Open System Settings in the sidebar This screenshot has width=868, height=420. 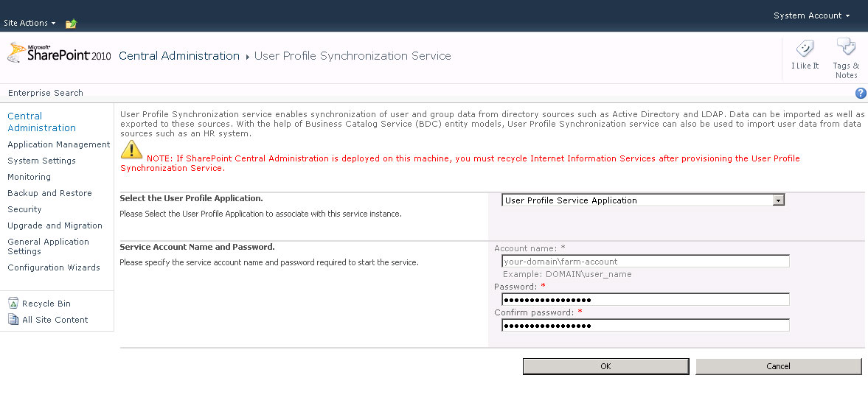pyautogui.click(x=41, y=161)
